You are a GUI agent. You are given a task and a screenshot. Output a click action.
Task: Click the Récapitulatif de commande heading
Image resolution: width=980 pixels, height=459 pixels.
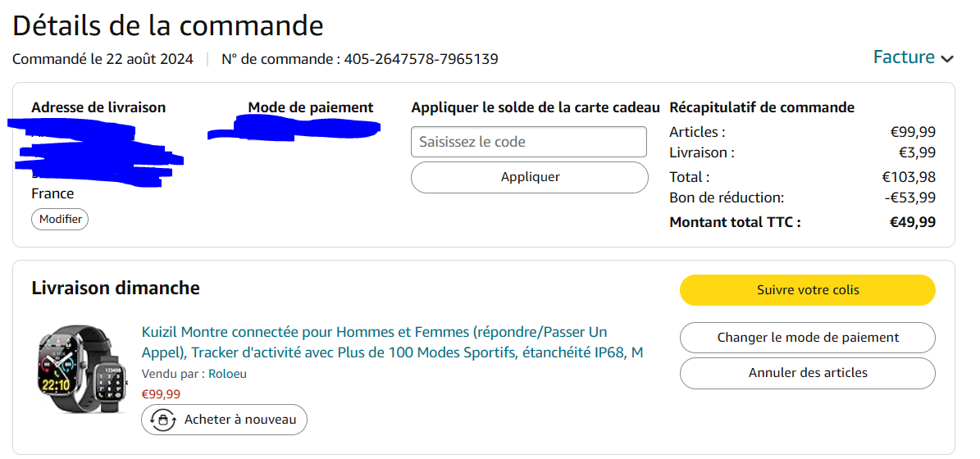(762, 107)
